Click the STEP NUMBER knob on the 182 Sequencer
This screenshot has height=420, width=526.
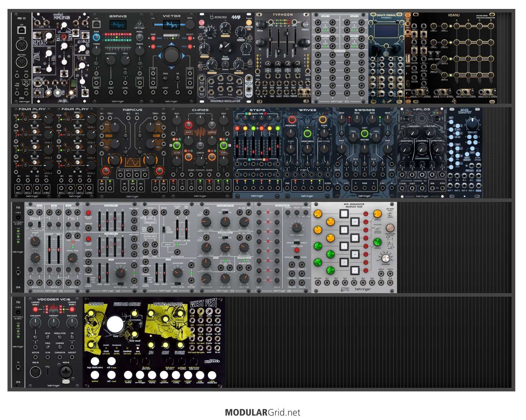click(x=296, y=227)
